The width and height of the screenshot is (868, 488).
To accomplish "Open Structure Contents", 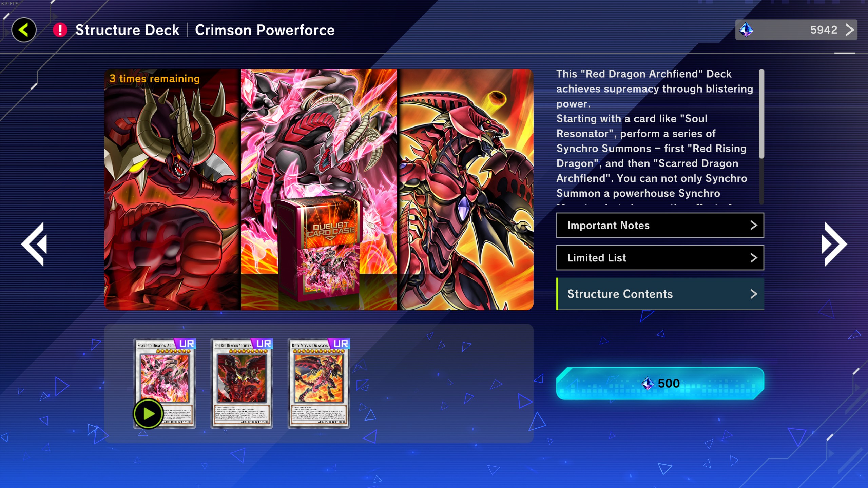I will (x=660, y=294).
